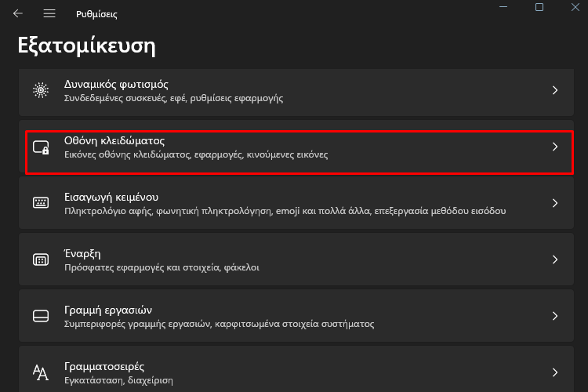Expand Γραμμή εργασιών chevron arrow
Screen dimensions: 588x392
click(x=555, y=316)
